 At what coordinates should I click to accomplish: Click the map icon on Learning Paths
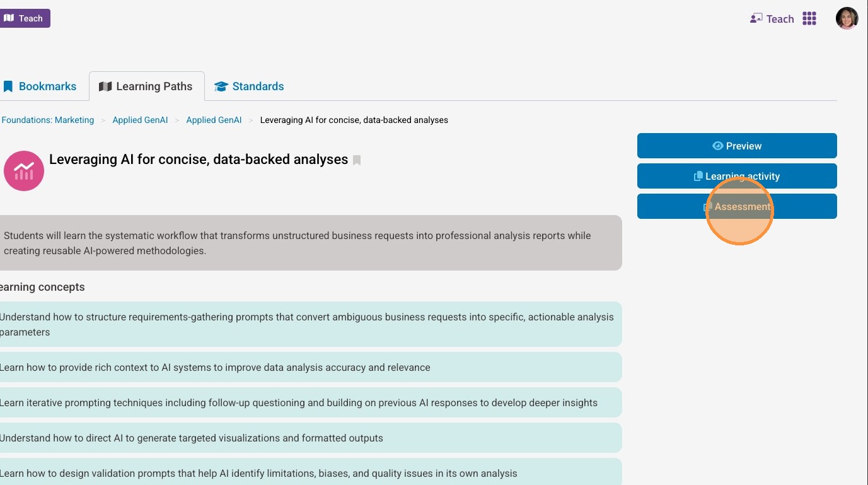(x=105, y=86)
